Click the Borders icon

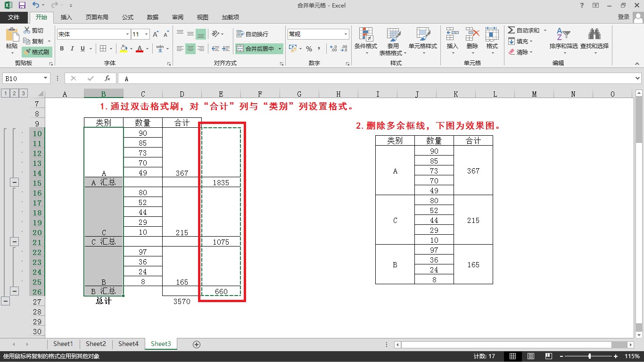pyautogui.click(x=104, y=49)
